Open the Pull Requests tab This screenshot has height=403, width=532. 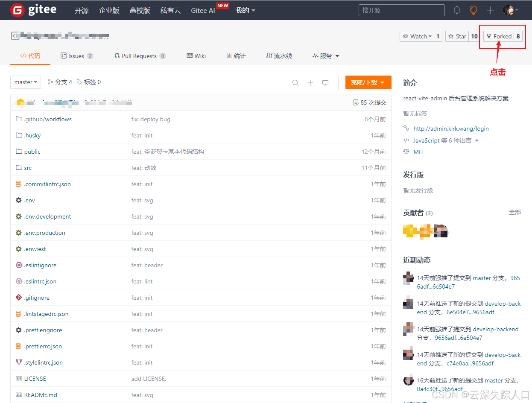click(140, 56)
